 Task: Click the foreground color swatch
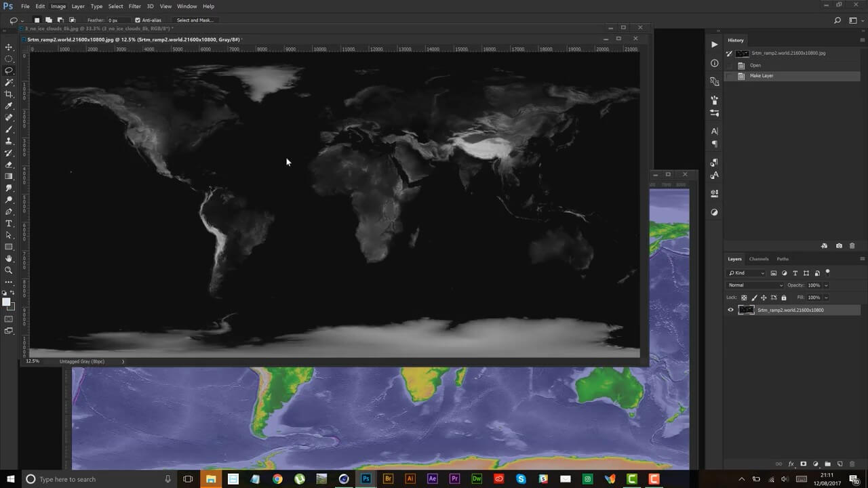coord(6,302)
